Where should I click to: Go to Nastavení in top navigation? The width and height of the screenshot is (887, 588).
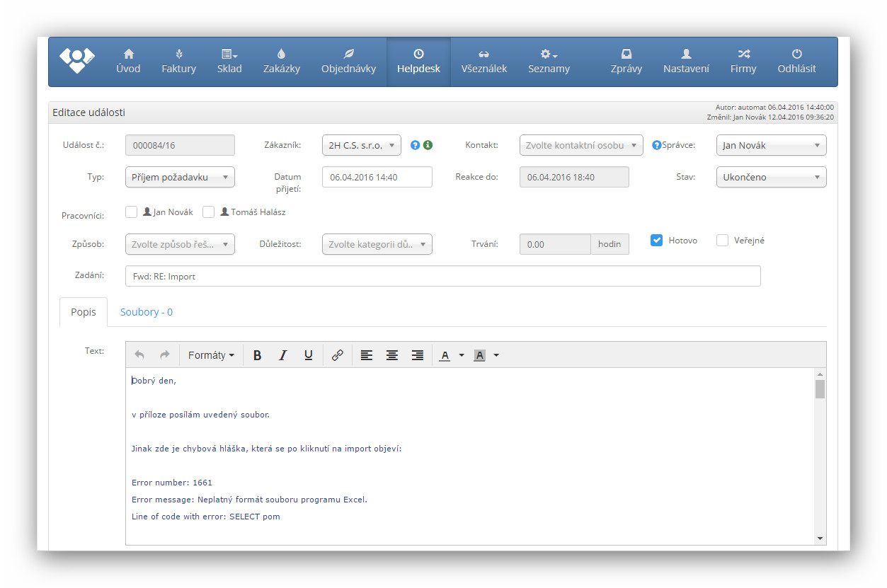pos(686,62)
